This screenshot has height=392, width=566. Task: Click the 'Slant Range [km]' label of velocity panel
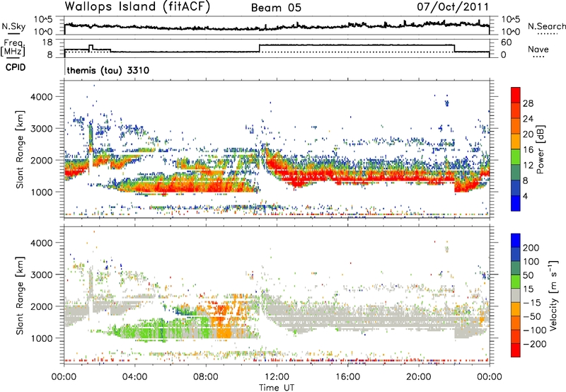pos(20,295)
